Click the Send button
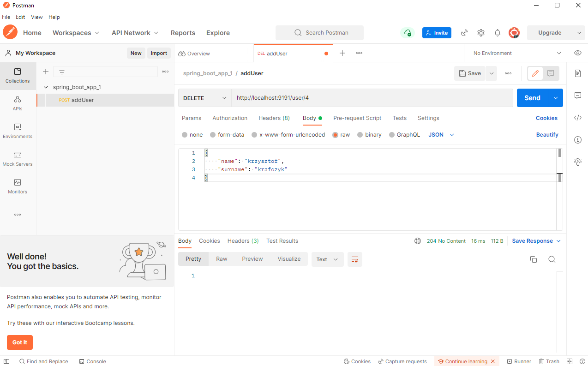 point(532,98)
